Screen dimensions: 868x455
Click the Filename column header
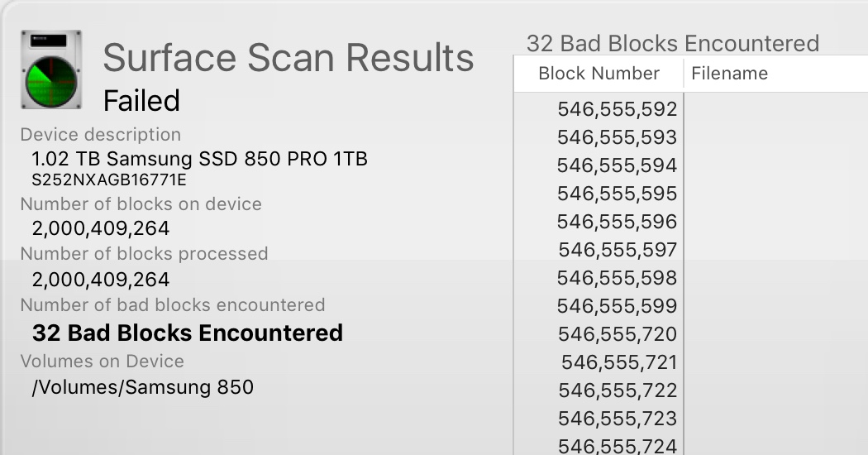click(729, 74)
